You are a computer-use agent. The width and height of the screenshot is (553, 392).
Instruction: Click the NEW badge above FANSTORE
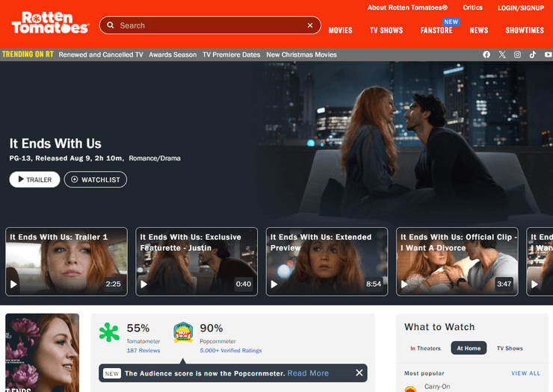point(451,22)
